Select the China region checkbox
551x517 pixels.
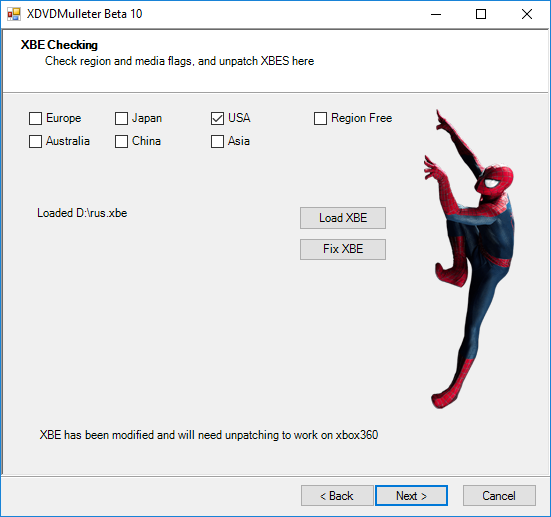coord(121,141)
